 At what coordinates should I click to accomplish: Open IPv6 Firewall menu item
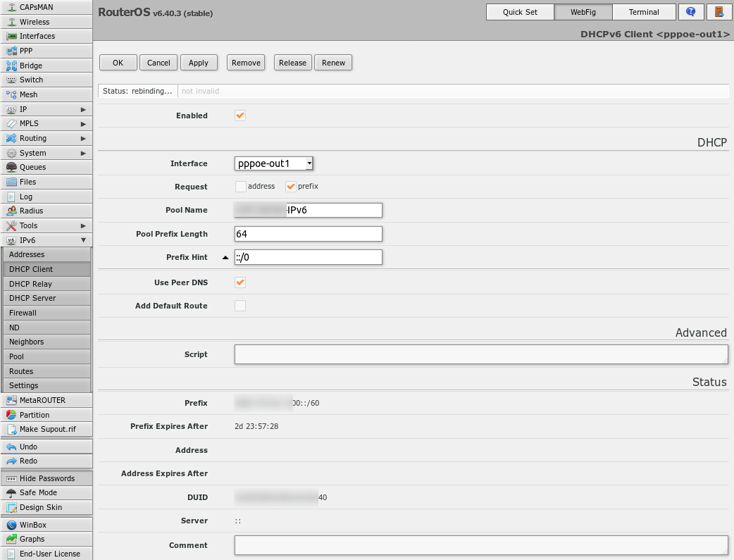[x=46, y=313]
